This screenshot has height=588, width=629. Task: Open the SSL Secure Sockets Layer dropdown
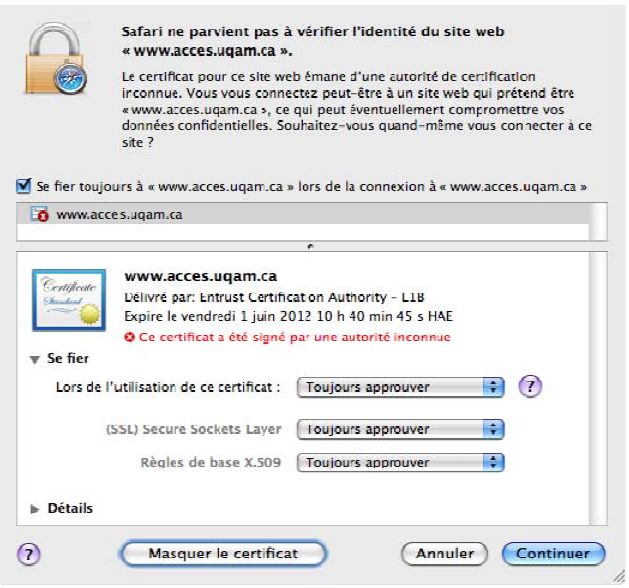coord(400,429)
